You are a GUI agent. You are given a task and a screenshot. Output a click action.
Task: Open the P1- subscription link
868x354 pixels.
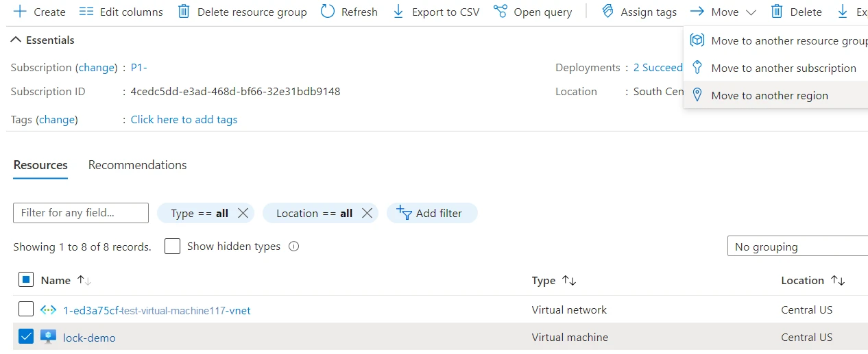(x=138, y=67)
